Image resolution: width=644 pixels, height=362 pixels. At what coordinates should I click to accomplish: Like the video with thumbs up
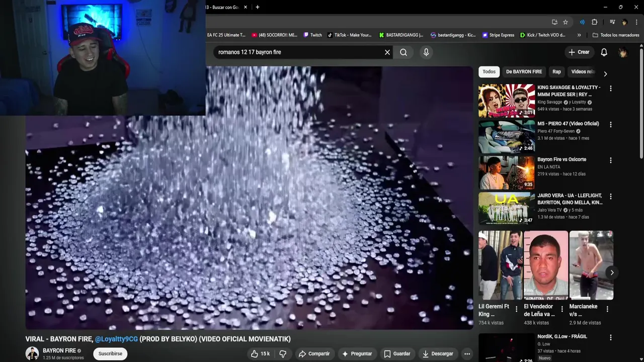[x=261, y=354]
